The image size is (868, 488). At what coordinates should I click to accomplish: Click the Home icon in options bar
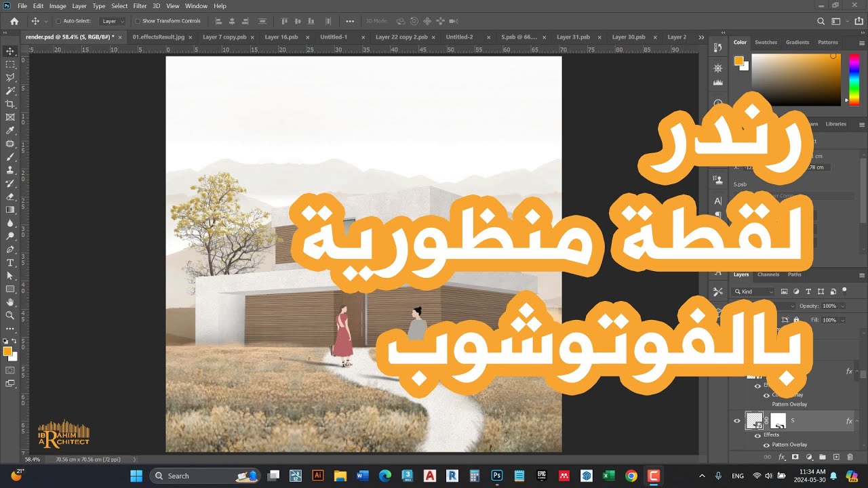[14, 21]
